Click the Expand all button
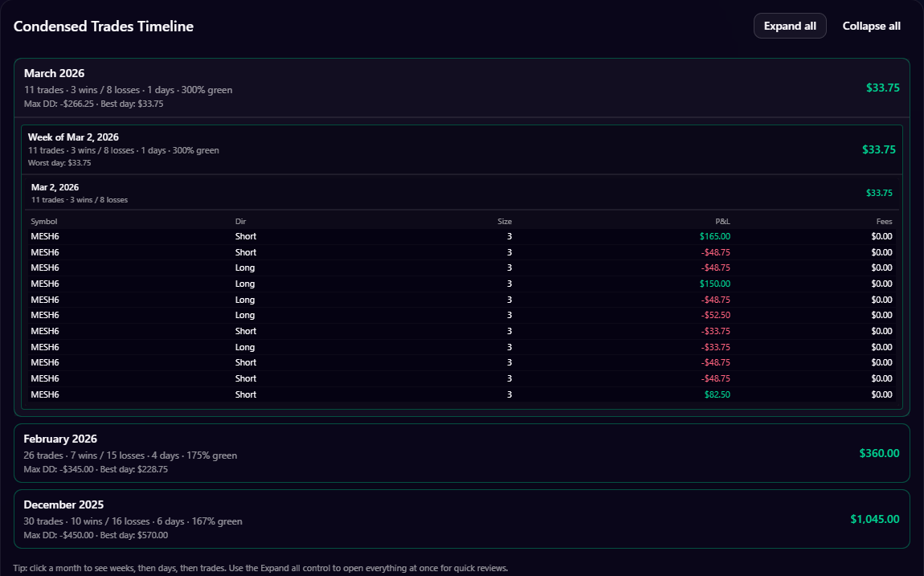924x576 pixels. [x=789, y=25]
